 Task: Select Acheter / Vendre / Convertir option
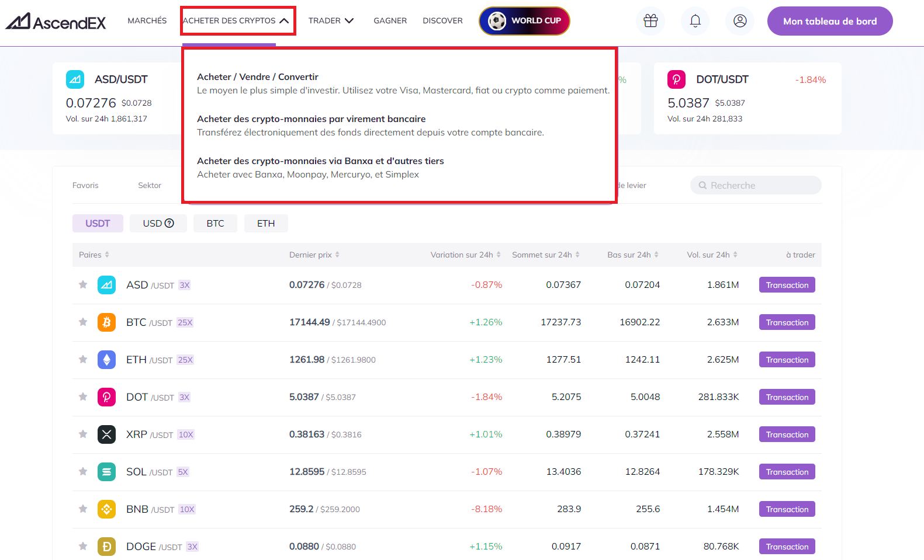coord(403,84)
